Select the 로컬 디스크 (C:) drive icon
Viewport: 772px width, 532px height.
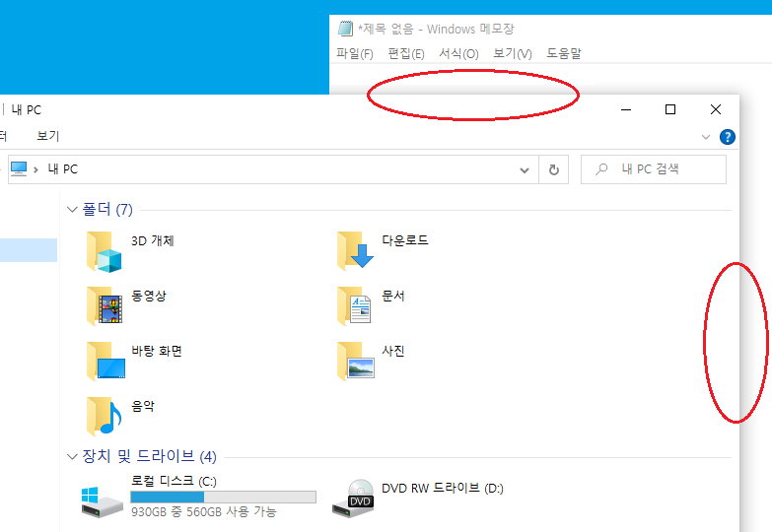click(x=102, y=502)
